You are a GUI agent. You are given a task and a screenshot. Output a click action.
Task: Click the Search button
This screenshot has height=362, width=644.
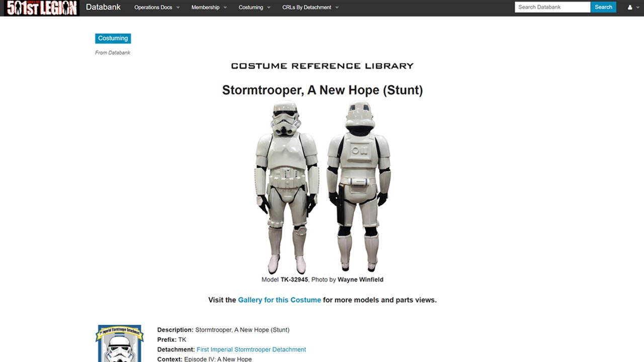coord(603,7)
